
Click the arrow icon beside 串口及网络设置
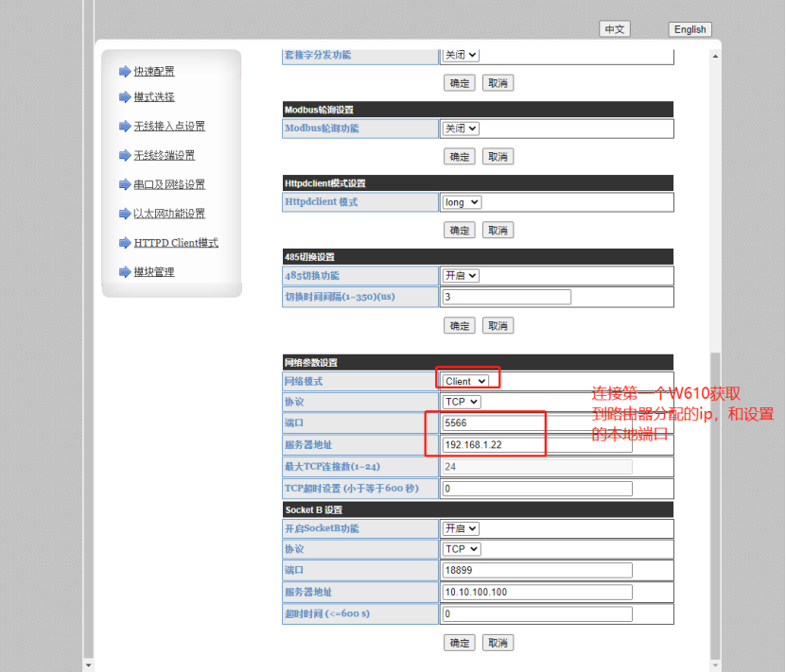pyautogui.click(x=125, y=185)
